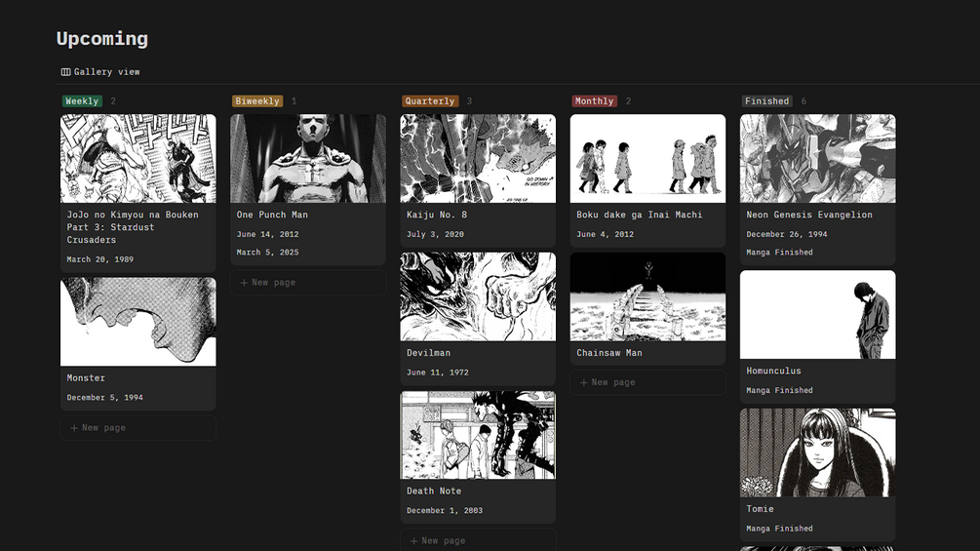Click the Quarterly column count 3

pos(469,101)
